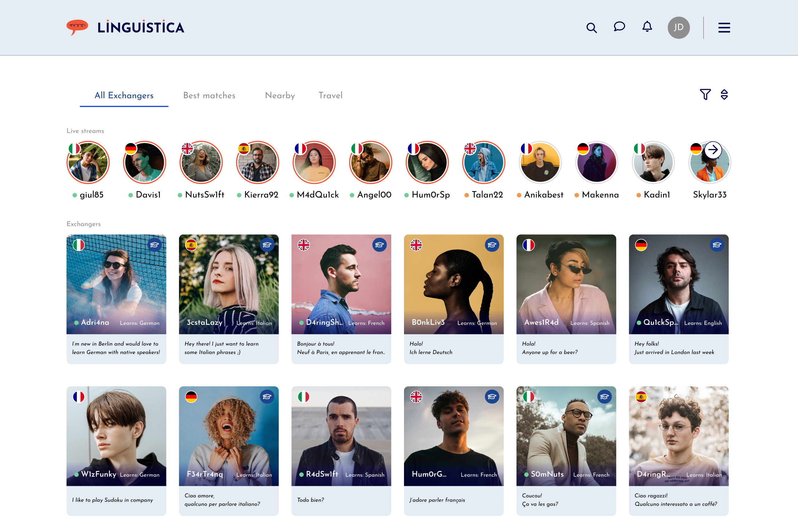Click 'Learns: English' on Qu1ckSp card
This screenshot has height=532, width=798.
pyautogui.click(x=703, y=323)
